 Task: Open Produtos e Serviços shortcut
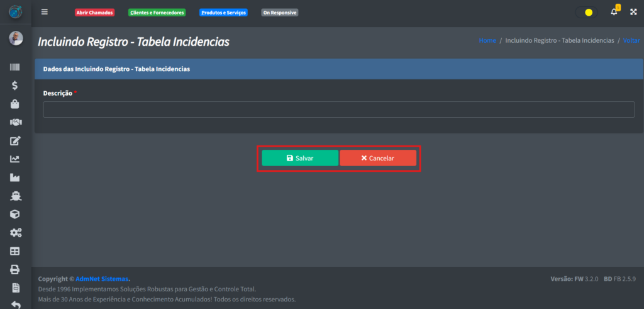(223, 13)
